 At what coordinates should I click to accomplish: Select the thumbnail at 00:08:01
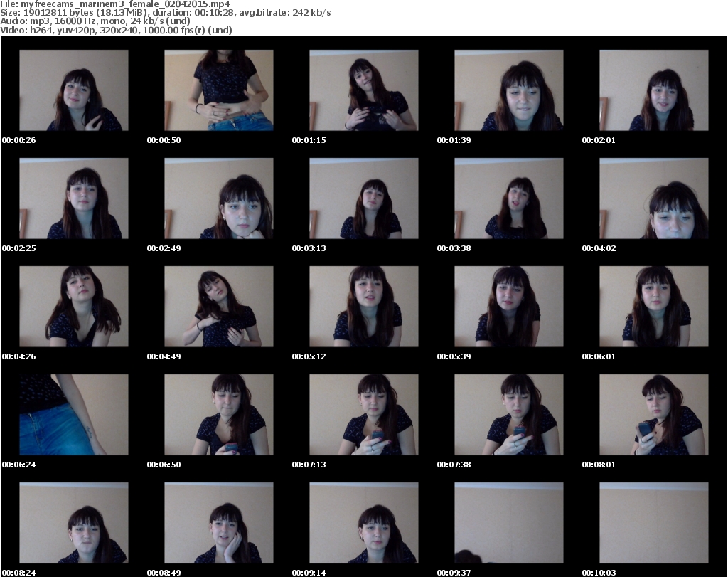coord(654,415)
